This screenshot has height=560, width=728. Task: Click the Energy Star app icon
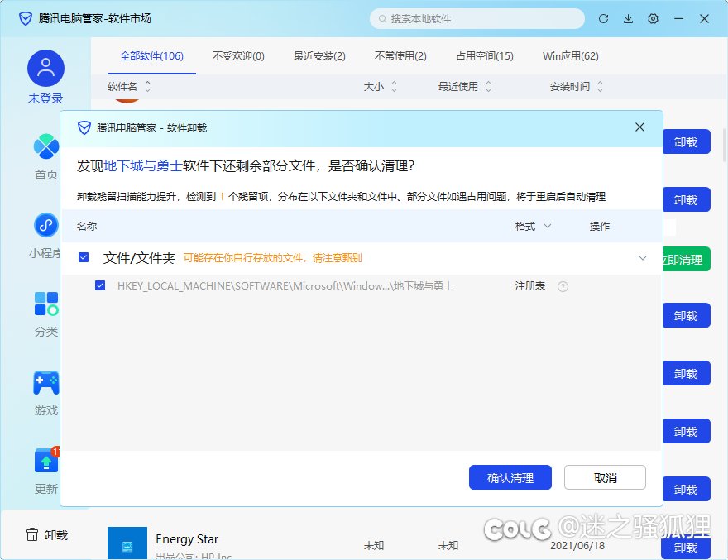tap(127, 543)
